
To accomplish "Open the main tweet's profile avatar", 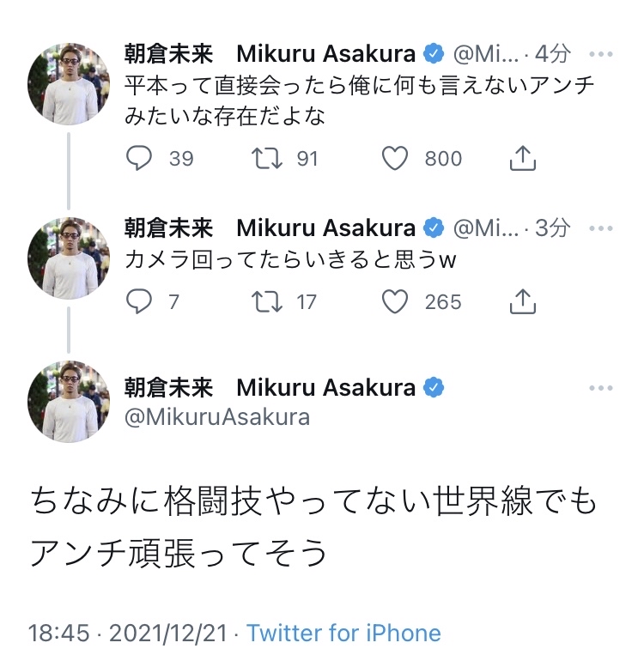I will pos(69,402).
